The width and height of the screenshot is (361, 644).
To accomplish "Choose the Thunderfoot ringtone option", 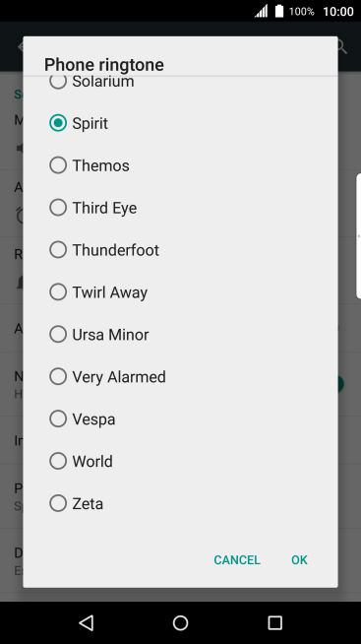I will [x=181, y=250].
